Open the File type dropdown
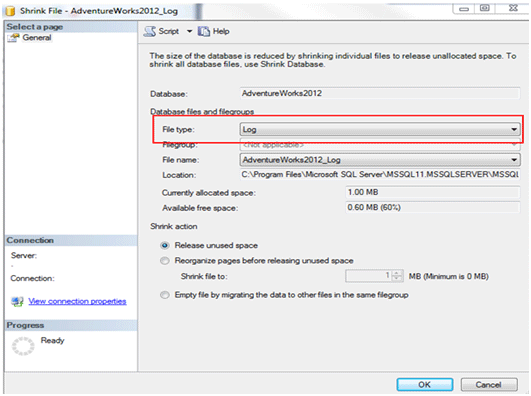This screenshot has height=396, width=531. click(380, 129)
